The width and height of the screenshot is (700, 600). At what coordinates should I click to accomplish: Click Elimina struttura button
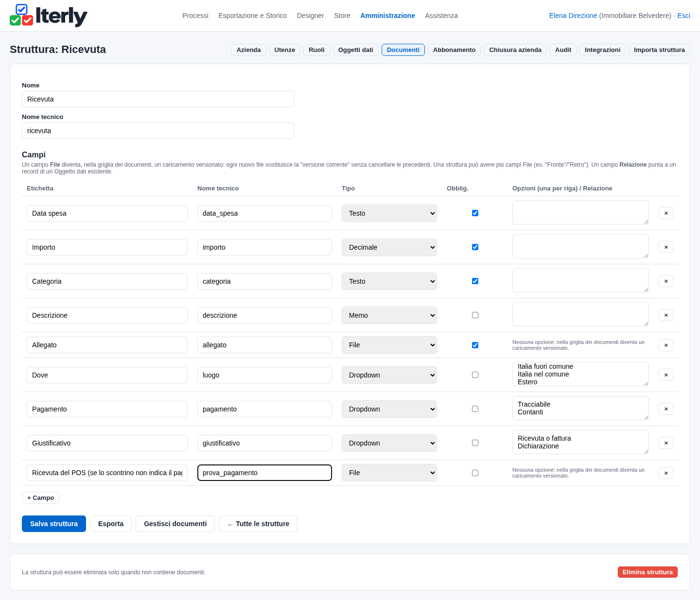tap(647, 572)
